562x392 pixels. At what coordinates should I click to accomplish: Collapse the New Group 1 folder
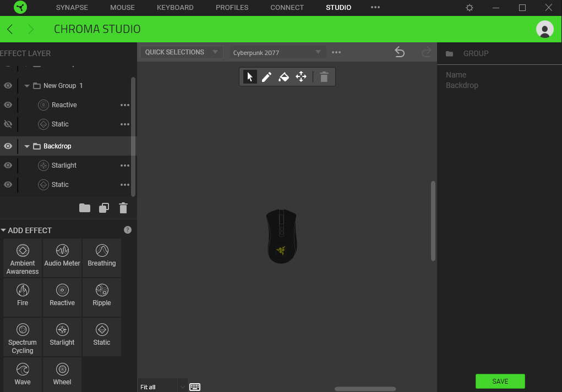(27, 86)
